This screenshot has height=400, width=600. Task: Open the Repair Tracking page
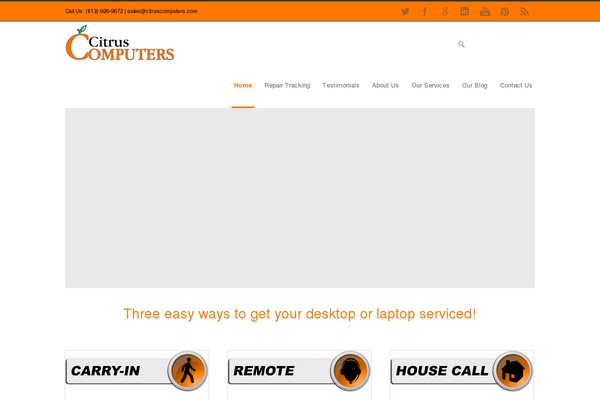pos(287,85)
